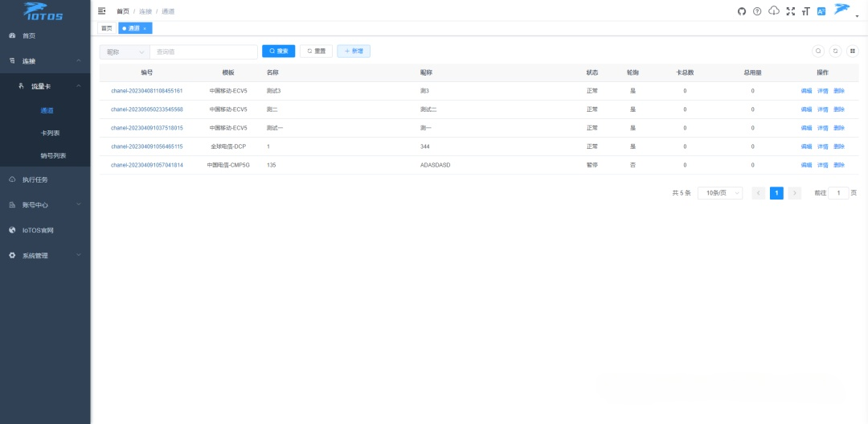Click the 新增 button

coord(354,51)
